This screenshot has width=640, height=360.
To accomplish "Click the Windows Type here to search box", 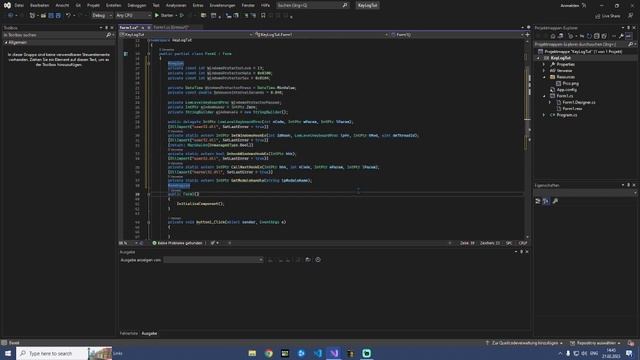I will (53, 353).
